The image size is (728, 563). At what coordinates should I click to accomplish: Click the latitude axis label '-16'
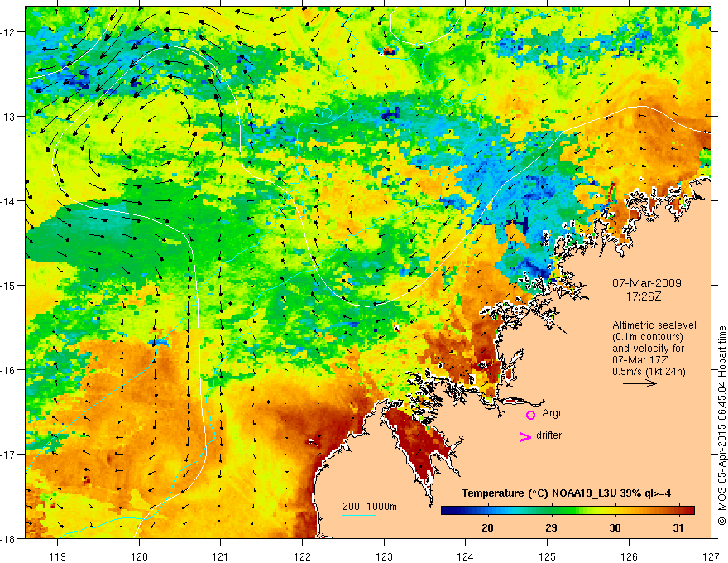click(x=8, y=370)
